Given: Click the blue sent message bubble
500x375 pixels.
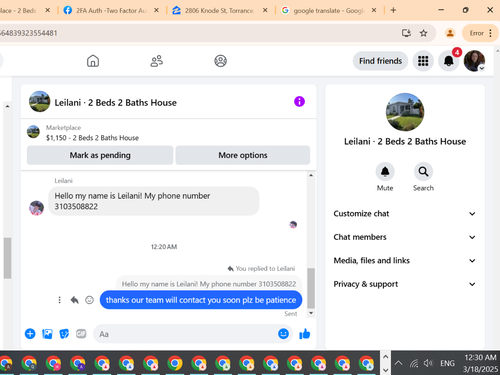Looking at the screenshot, I should click(201, 300).
